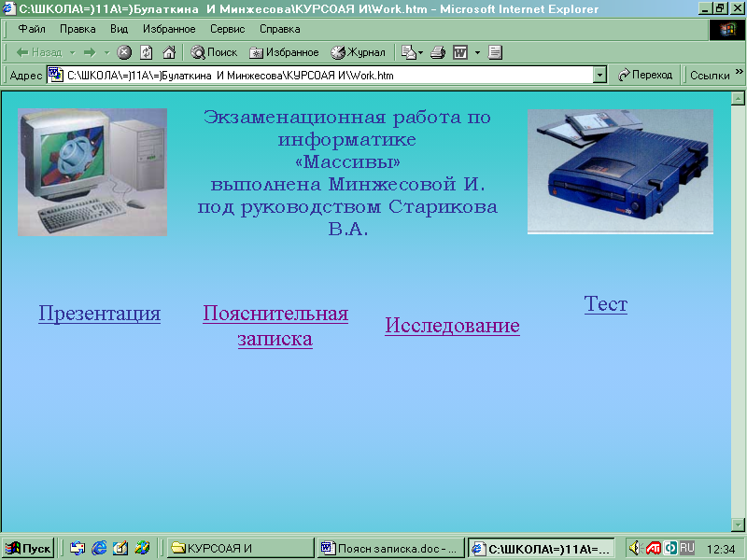The image size is (747, 560).
Task: Refresh the page with the Refresh icon
Action: (x=147, y=52)
